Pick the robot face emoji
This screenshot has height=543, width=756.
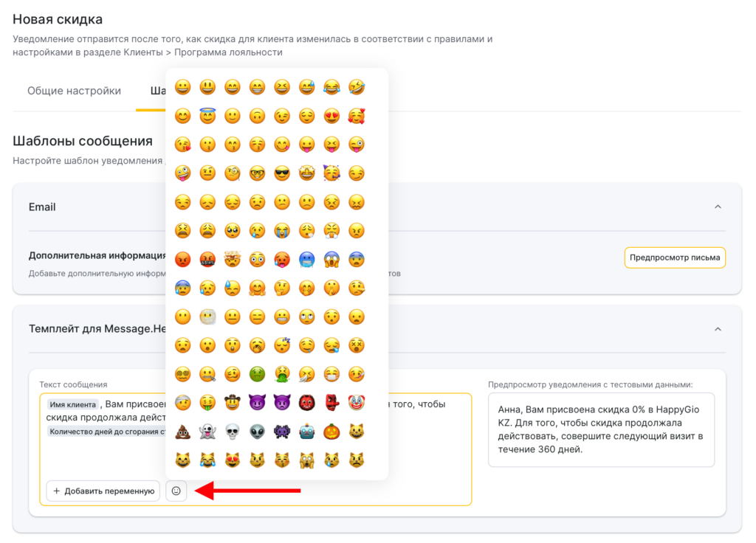pyautogui.click(x=306, y=432)
